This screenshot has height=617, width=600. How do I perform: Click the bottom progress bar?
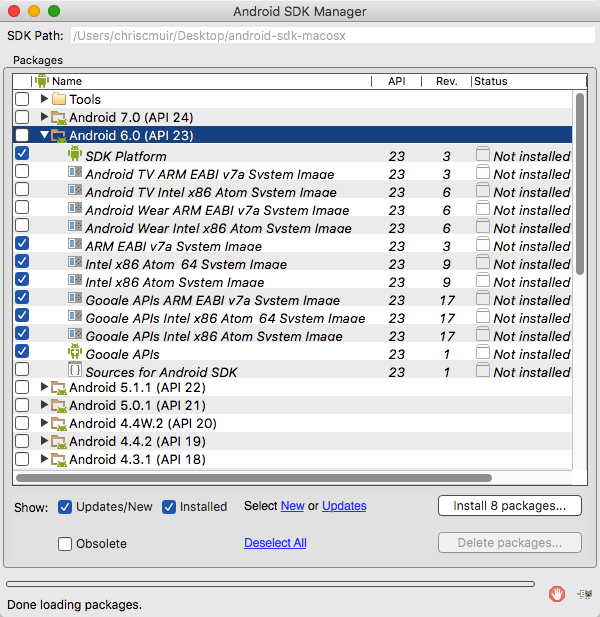(x=270, y=584)
